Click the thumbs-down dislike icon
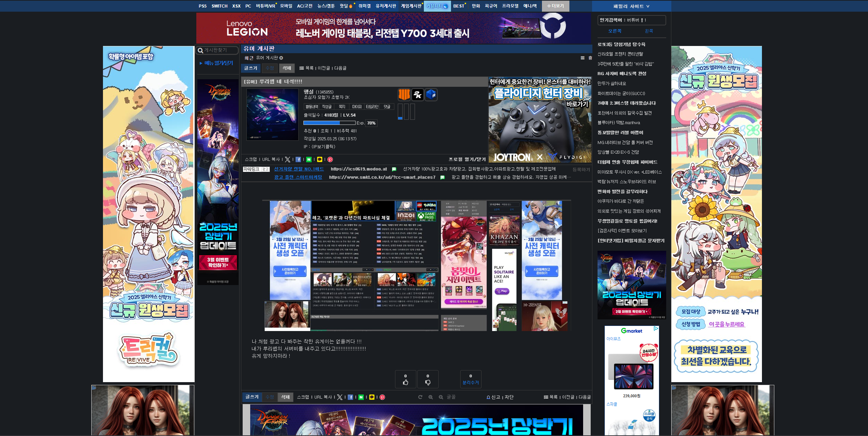This screenshot has width=868, height=436. click(428, 382)
